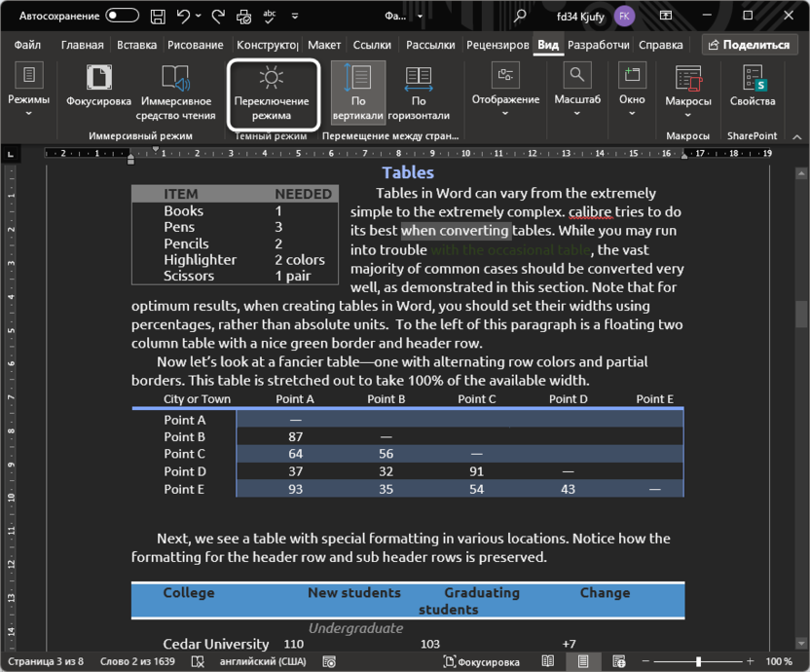
Task: Open SharePoint Свойства properties
Action: click(x=753, y=87)
